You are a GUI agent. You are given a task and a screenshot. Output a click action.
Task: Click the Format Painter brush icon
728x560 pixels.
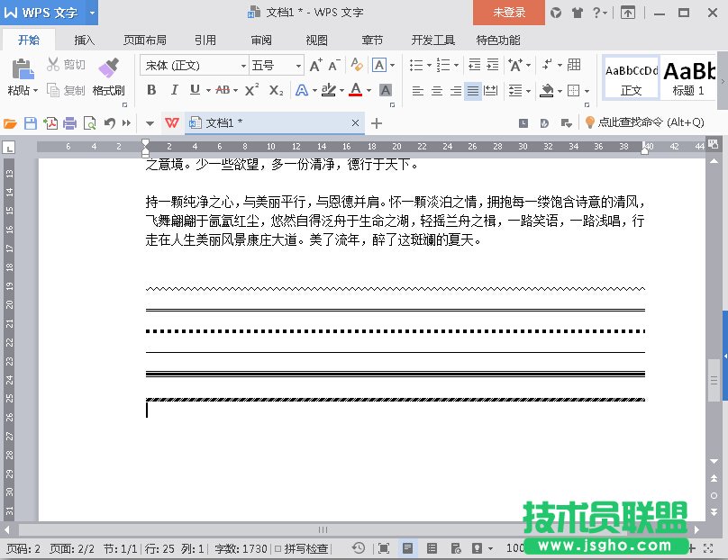point(108,69)
